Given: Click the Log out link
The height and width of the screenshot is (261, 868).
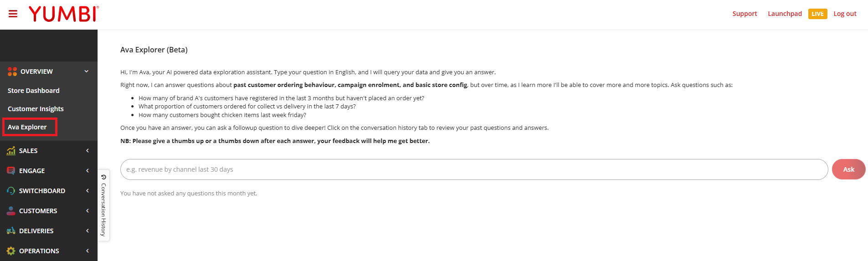Looking at the screenshot, I should click(x=845, y=14).
